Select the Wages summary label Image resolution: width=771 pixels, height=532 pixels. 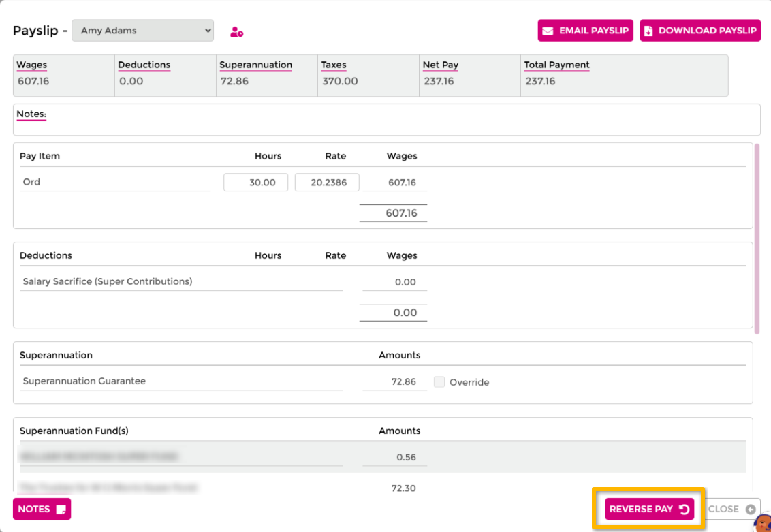pyautogui.click(x=31, y=65)
